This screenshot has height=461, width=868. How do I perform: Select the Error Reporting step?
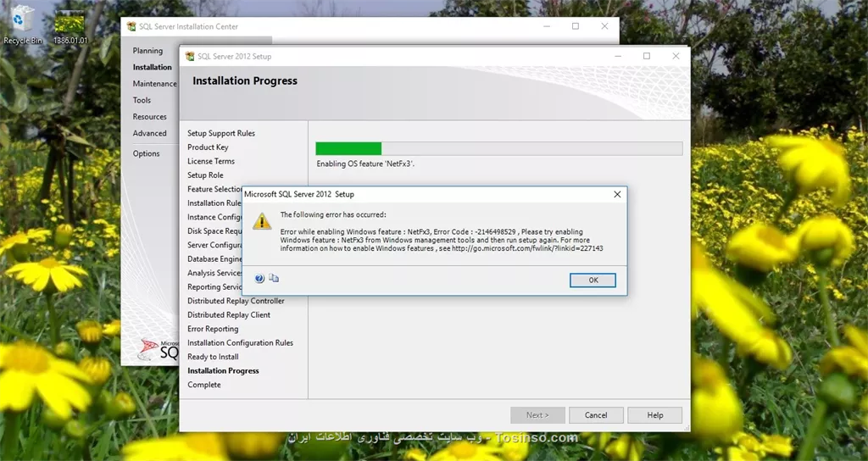213,329
